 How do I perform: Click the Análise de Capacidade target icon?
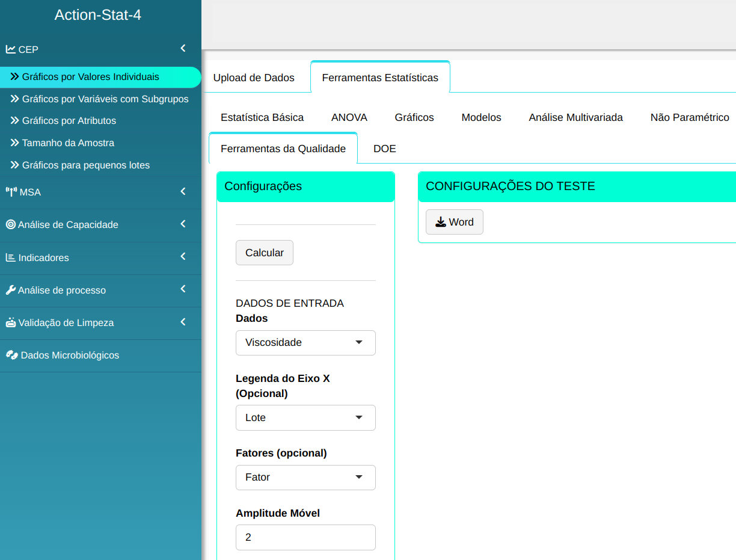[x=11, y=225]
